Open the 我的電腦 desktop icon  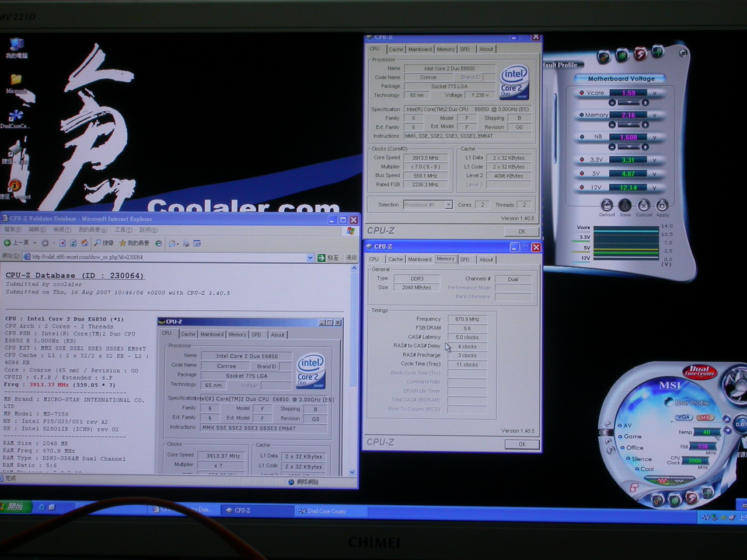coord(16,48)
